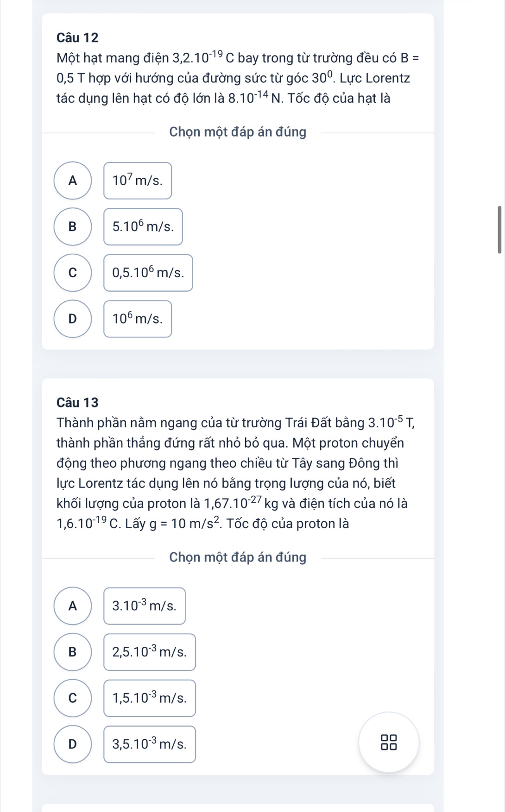Open the question grid icon button
The width and height of the screenshot is (505, 812).
389,742
